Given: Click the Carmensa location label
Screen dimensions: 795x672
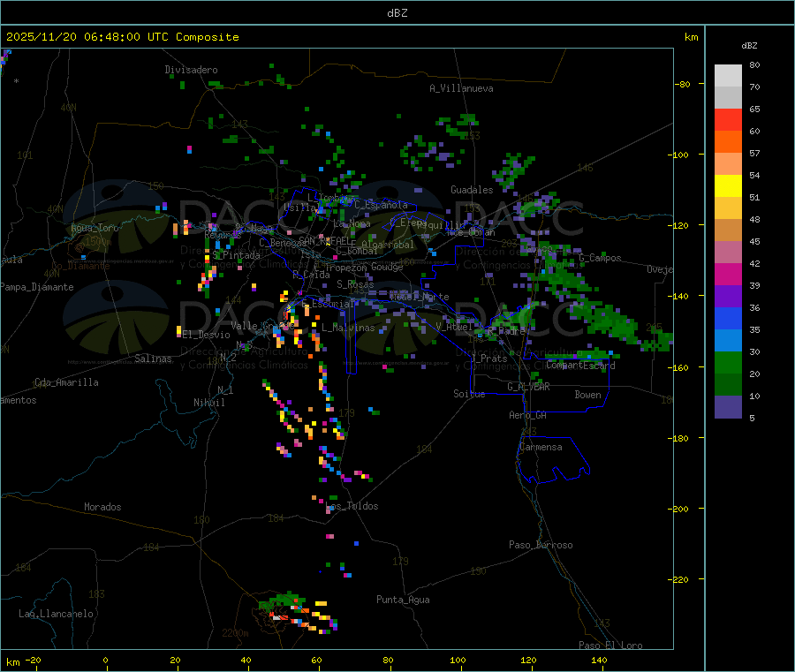Looking at the screenshot, I should click(x=541, y=447).
